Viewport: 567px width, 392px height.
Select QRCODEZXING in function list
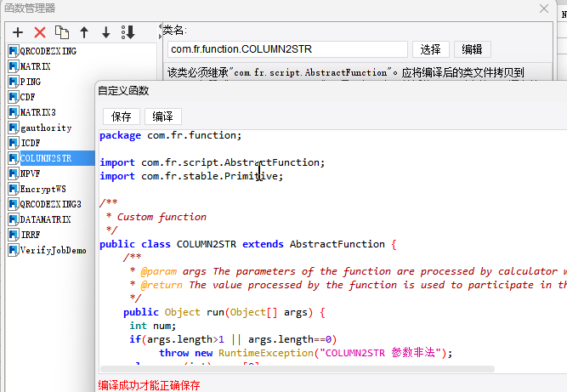point(48,51)
